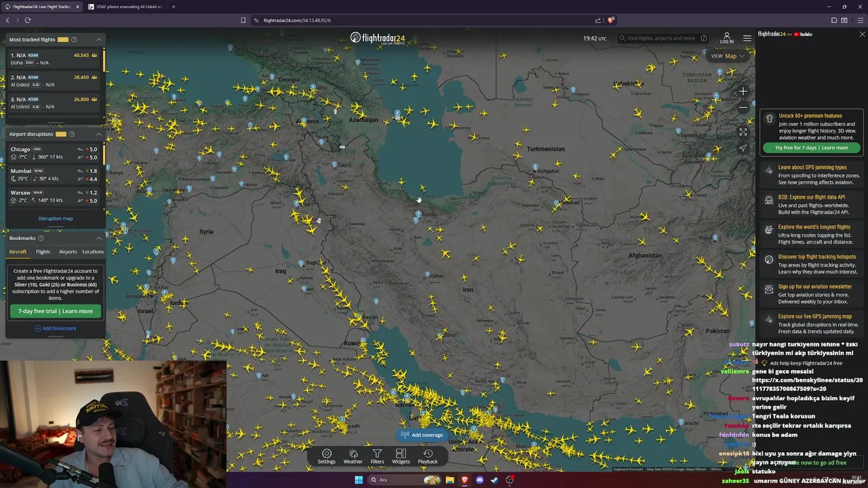
Task: Collapse the Most tracked flights panel
Action: tap(98, 39)
